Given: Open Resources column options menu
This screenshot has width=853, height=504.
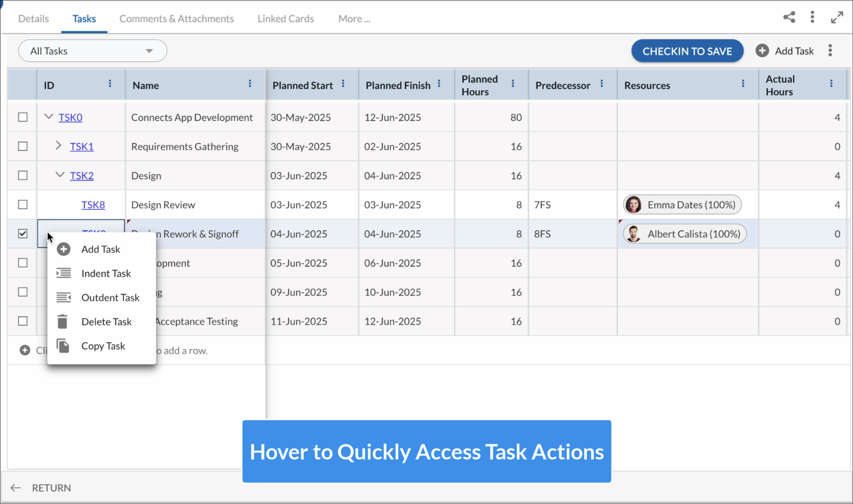Looking at the screenshot, I should [743, 84].
